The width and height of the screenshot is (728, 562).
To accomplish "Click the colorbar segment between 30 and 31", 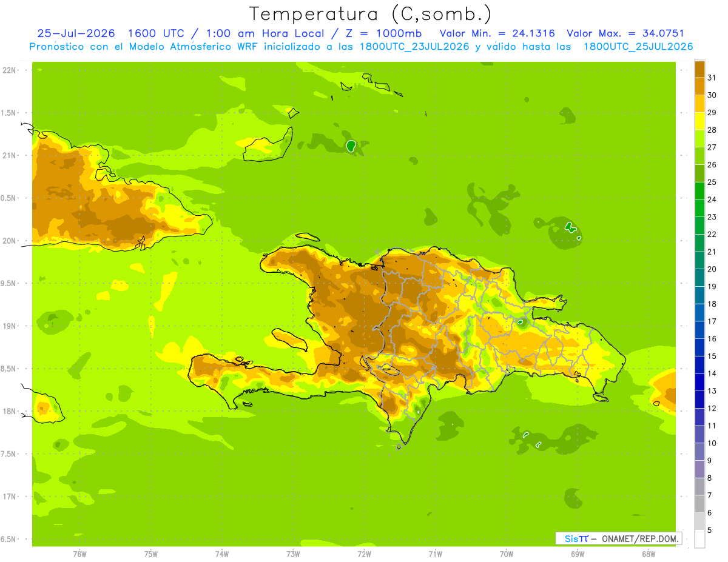I will point(699,86).
